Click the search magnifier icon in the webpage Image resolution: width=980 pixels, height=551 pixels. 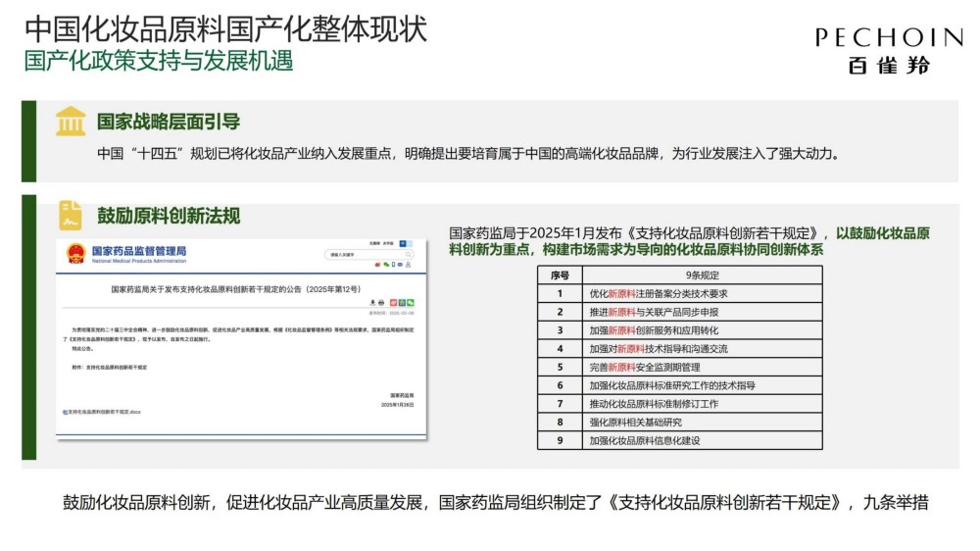pyautogui.click(x=409, y=255)
